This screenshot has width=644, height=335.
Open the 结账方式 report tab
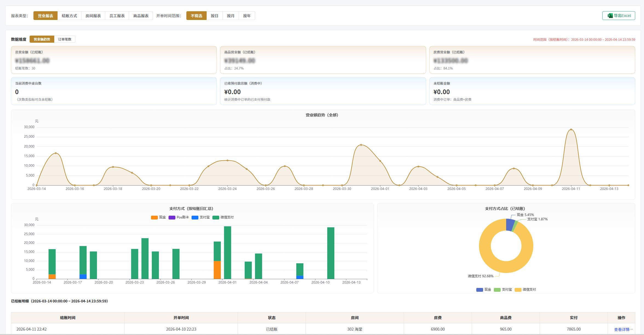[x=69, y=16]
